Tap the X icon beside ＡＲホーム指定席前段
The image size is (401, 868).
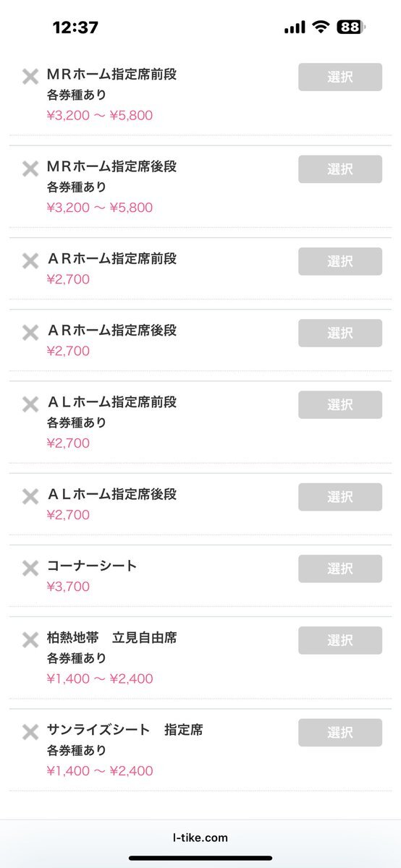(30, 261)
